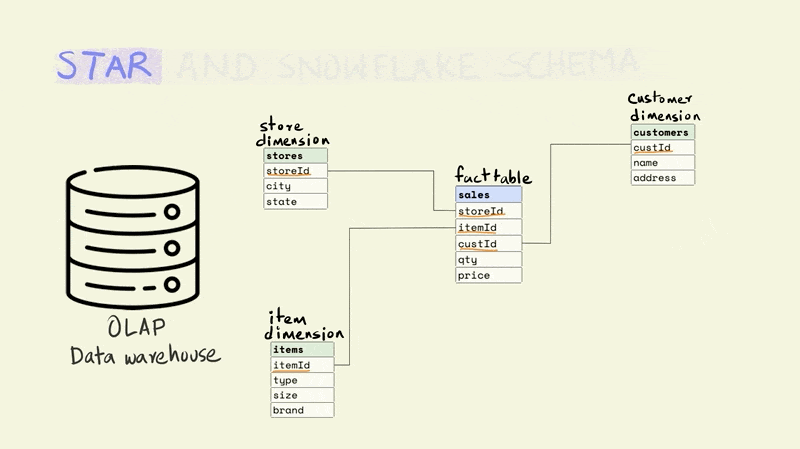Click storeId row in sales table
The width and height of the screenshot is (800, 449).
pos(488,211)
